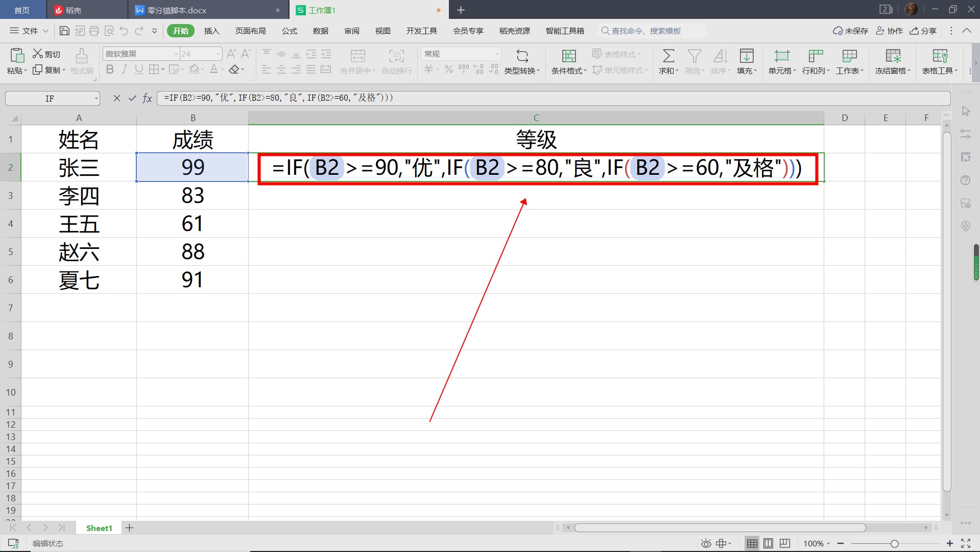Click the 协作 (Collaborate) button
Image resolution: width=980 pixels, height=552 pixels.
pyautogui.click(x=890, y=31)
